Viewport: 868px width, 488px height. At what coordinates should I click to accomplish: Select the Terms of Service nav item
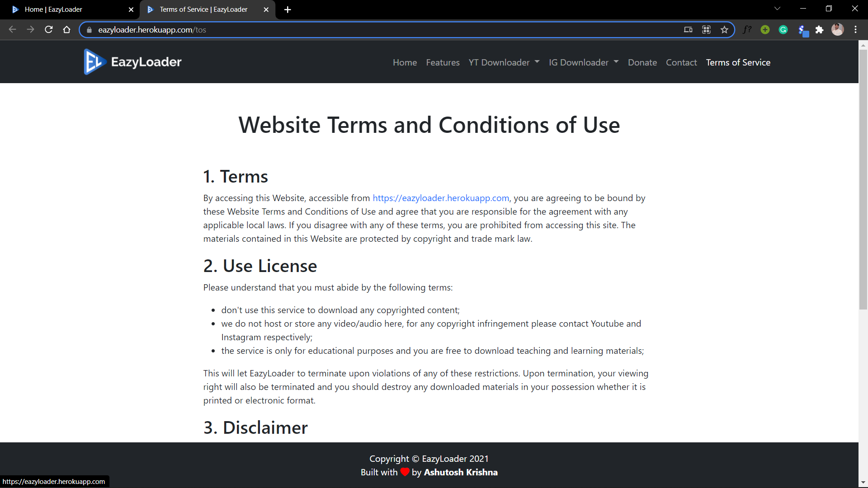[738, 62]
